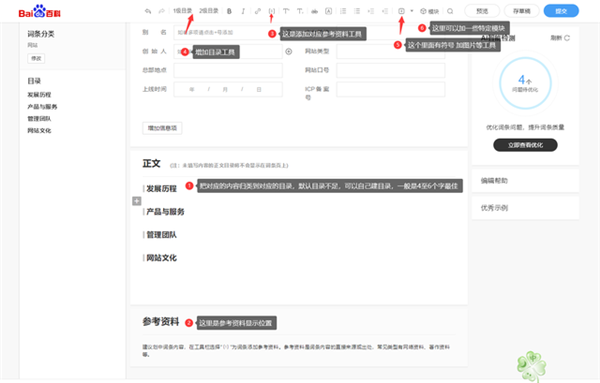600x383 pixels.
Task: Click 修改 under 词条分类
Action: (36, 58)
